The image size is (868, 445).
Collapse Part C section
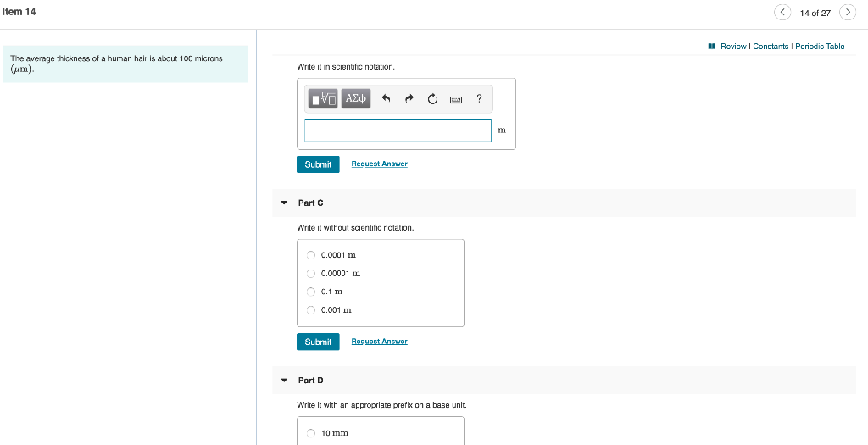[285, 203]
